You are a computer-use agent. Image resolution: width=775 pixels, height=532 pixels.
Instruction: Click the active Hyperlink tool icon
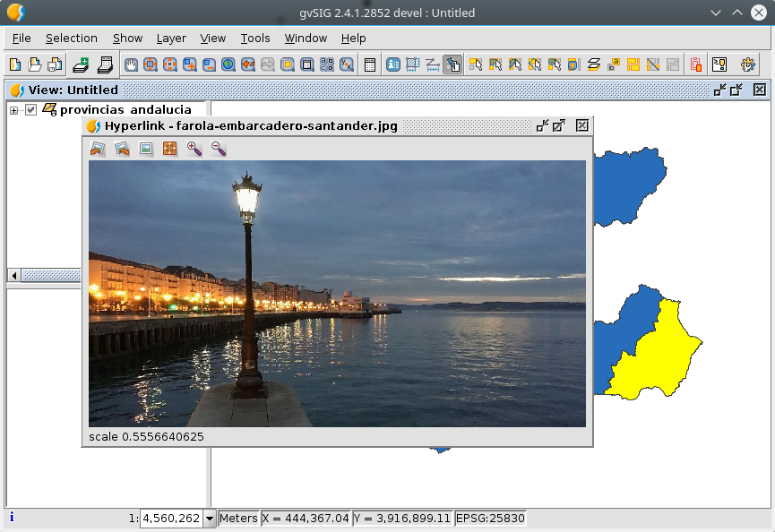click(x=452, y=64)
